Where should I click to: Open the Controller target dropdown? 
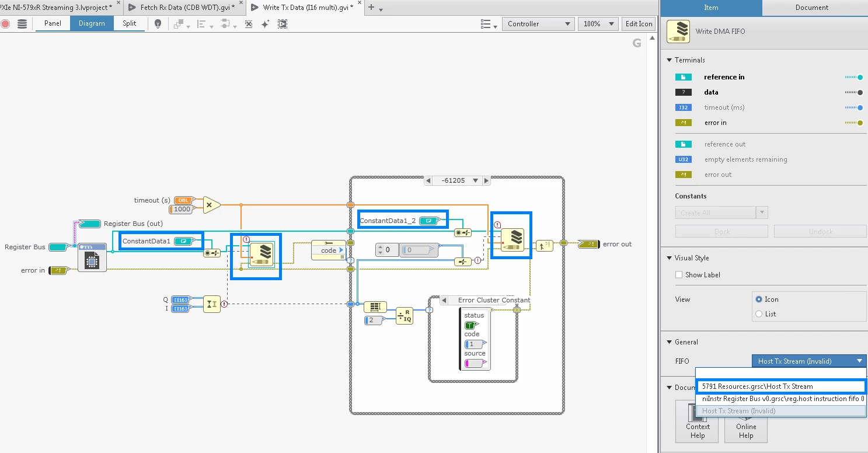537,23
